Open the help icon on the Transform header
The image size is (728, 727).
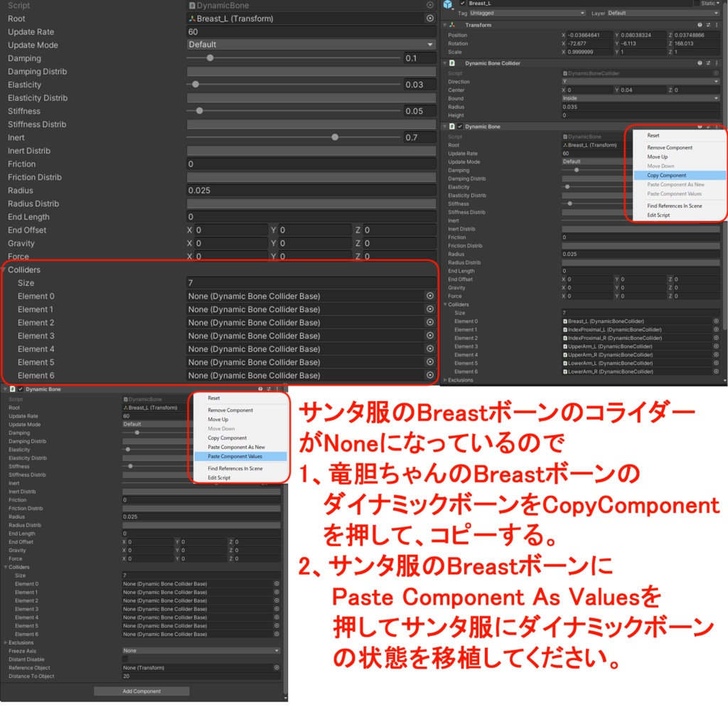coord(700,25)
